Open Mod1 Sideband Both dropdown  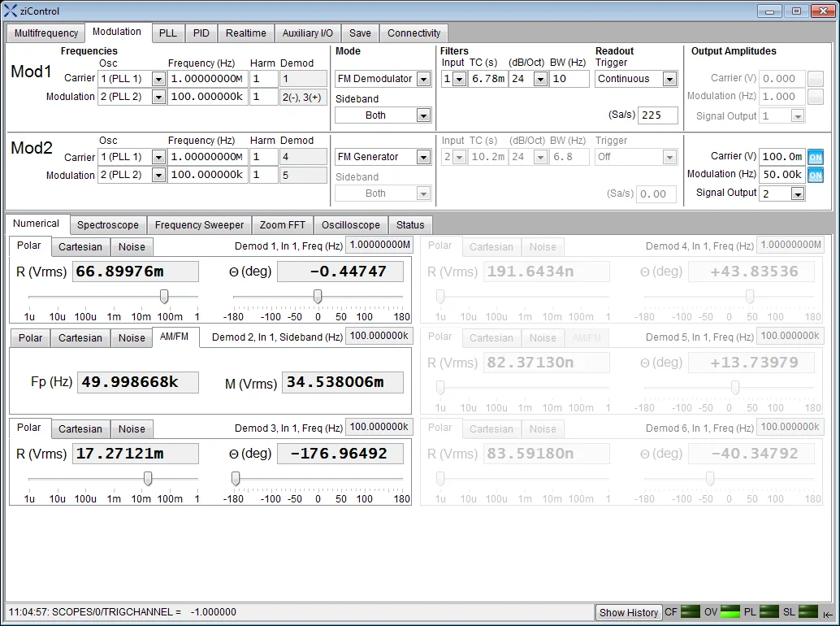(x=423, y=115)
